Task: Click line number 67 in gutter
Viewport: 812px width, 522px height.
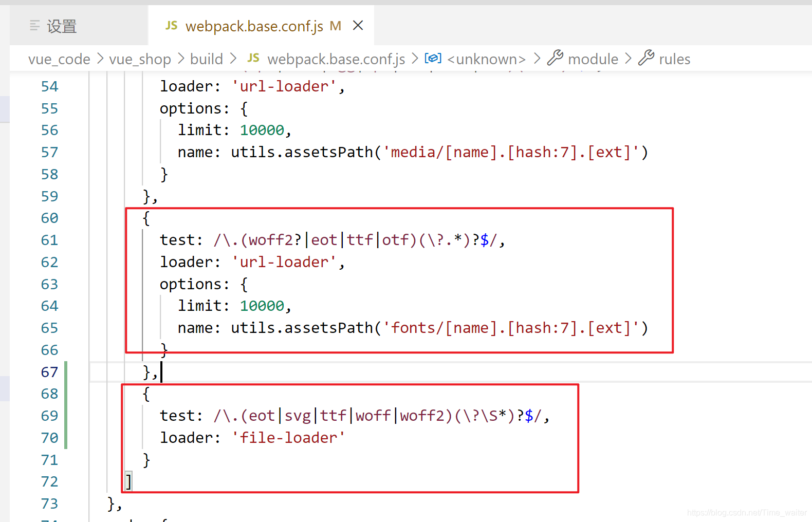Action: point(49,372)
